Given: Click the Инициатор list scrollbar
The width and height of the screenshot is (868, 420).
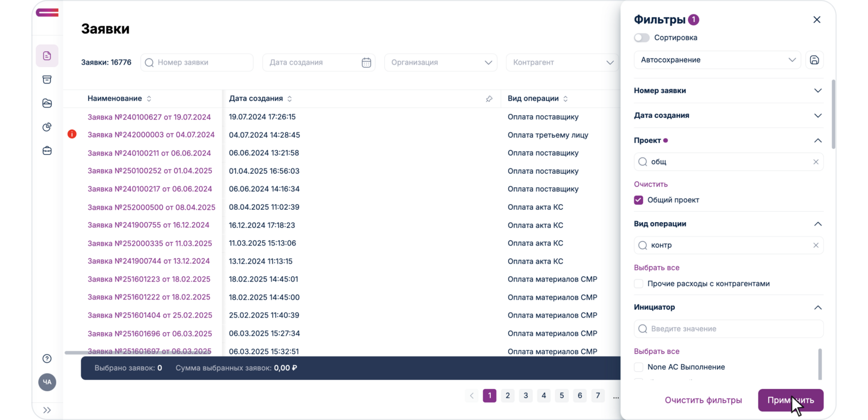Looking at the screenshot, I should pos(820,364).
